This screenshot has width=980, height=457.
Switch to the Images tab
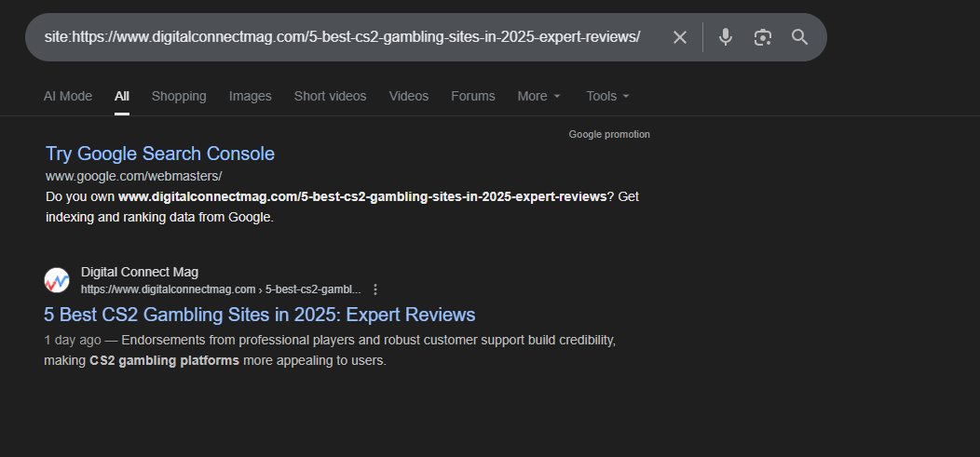coord(250,96)
